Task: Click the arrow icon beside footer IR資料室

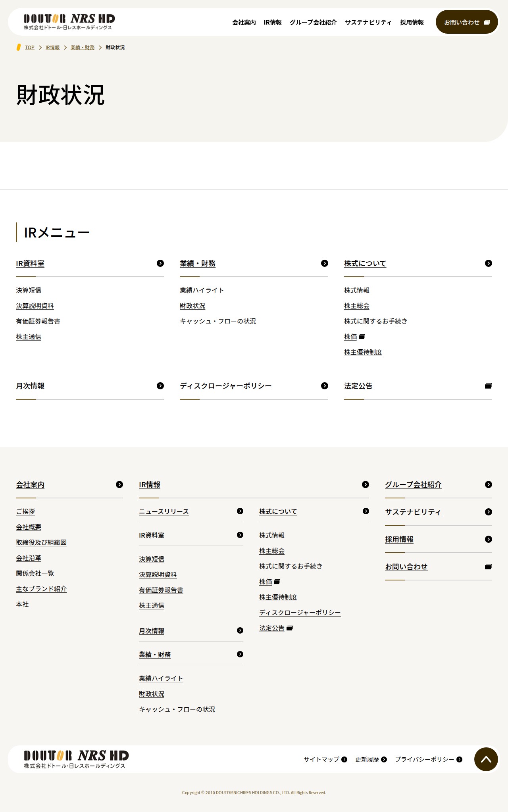Action: 240,535
